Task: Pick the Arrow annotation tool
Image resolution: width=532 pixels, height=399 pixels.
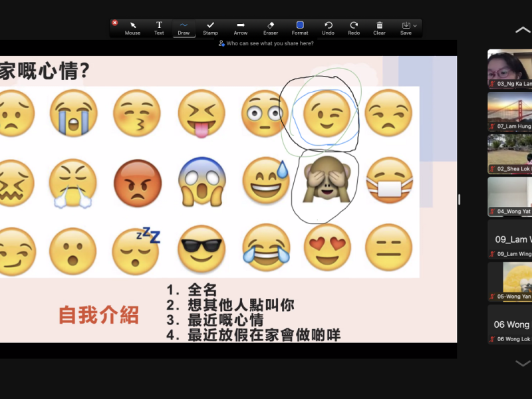Action: click(241, 28)
